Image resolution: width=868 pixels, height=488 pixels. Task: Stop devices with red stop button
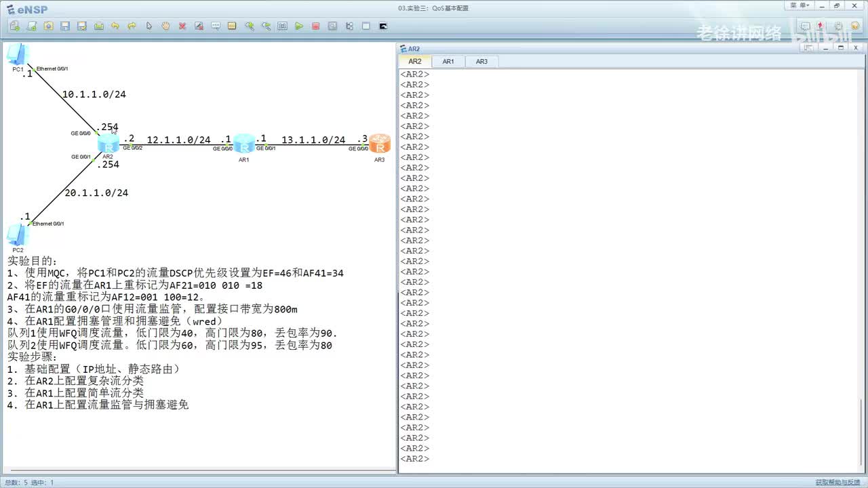tap(316, 26)
